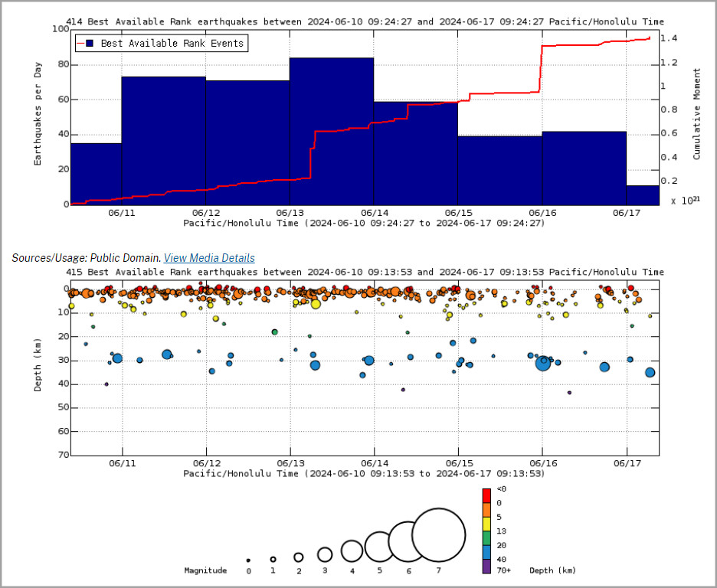
Task: Click the 06/11 earthquakes-per-day bar
Action: (x=164, y=141)
